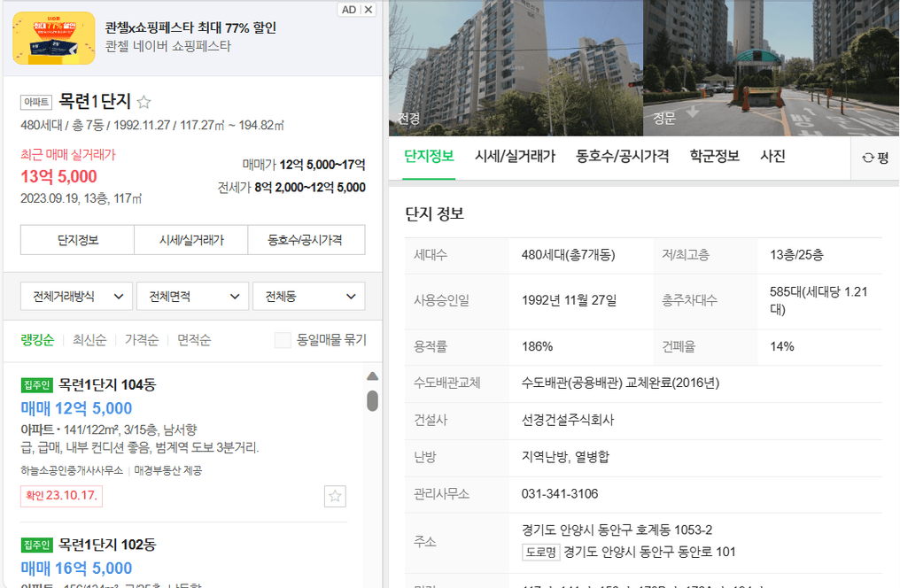Open the 관첼x쇼핑페스타 최대 77% 할인 ad title

(x=190, y=27)
